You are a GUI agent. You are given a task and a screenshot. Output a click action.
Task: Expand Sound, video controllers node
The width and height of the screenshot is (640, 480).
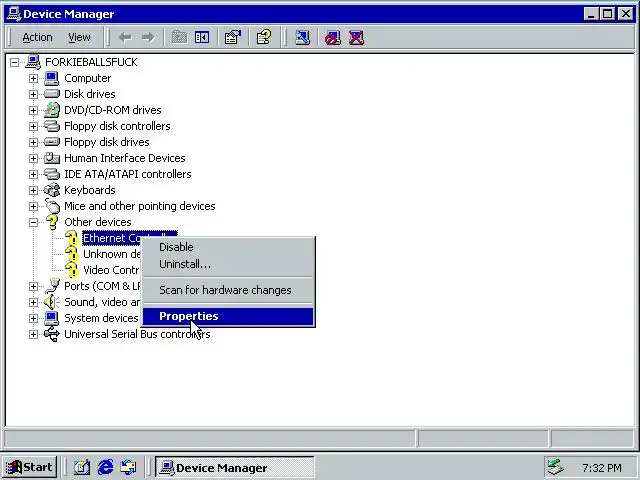[x=33, y=302]
